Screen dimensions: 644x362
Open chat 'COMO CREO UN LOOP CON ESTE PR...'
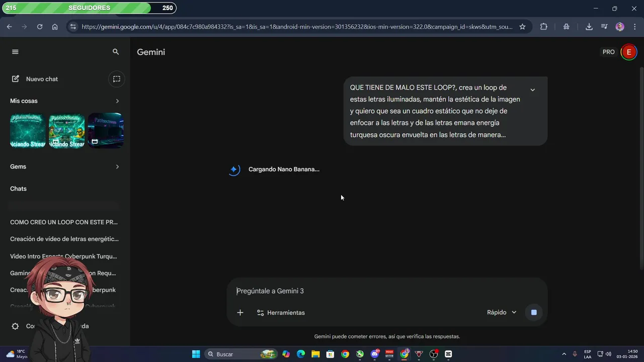pyautogui.click(x=64, y=222)
